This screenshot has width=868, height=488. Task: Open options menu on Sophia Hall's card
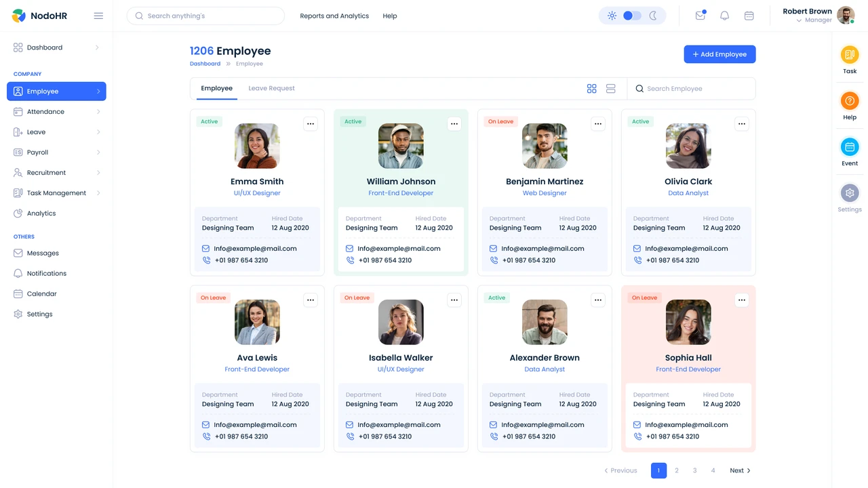[x=742, y=300]
